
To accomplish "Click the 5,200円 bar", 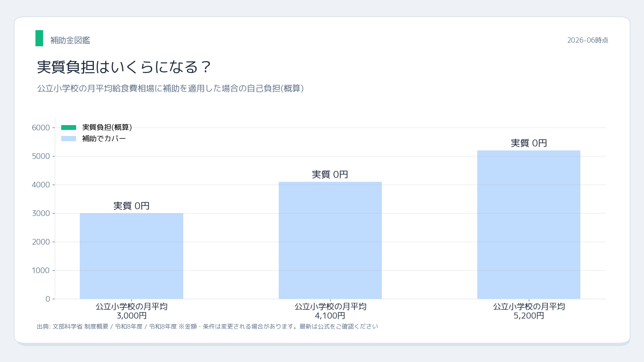I will click(x=529, y=224).
